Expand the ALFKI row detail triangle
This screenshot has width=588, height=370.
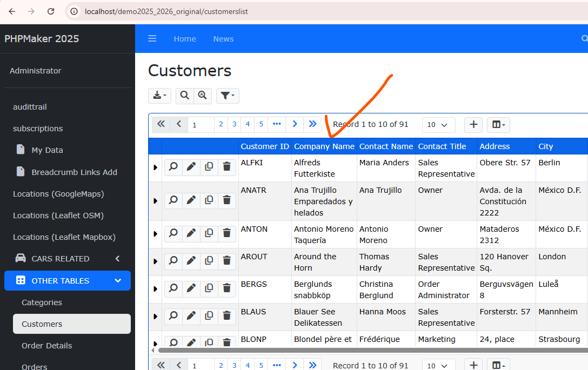tap(156, 168)
